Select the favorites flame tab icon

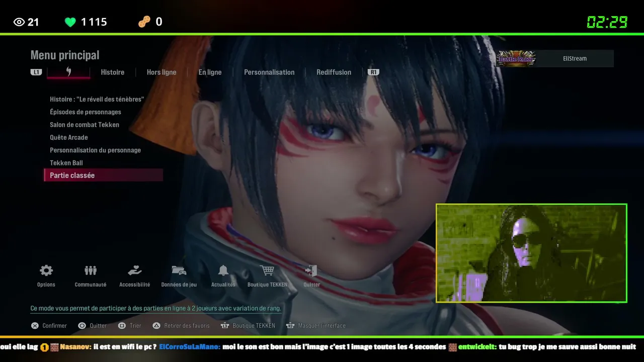pos(68,71)
